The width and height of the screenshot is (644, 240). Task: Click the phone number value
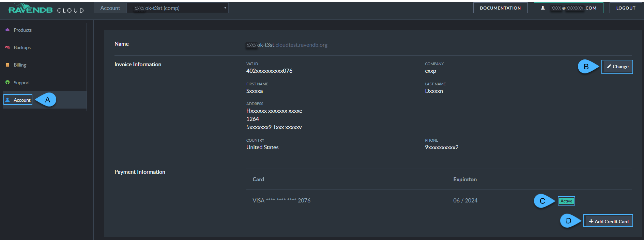(442, 147)
